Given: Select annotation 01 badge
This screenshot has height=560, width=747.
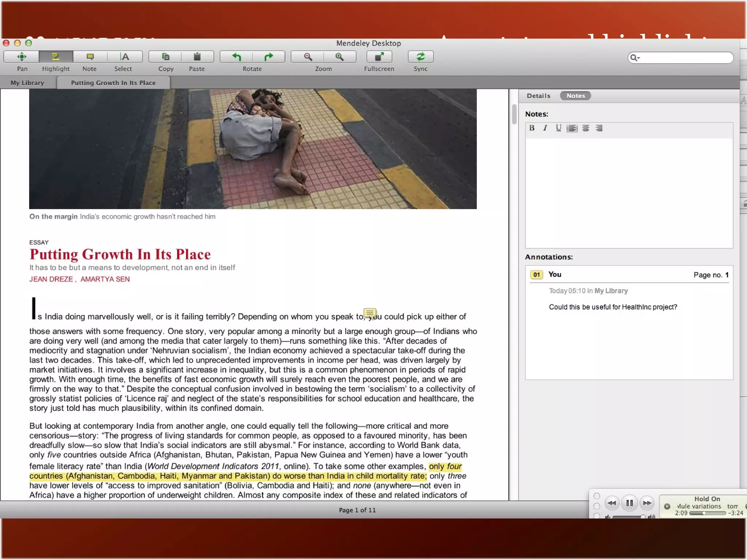Looking at the screenshot, I should pyautogui.click(x=537, y=275).
